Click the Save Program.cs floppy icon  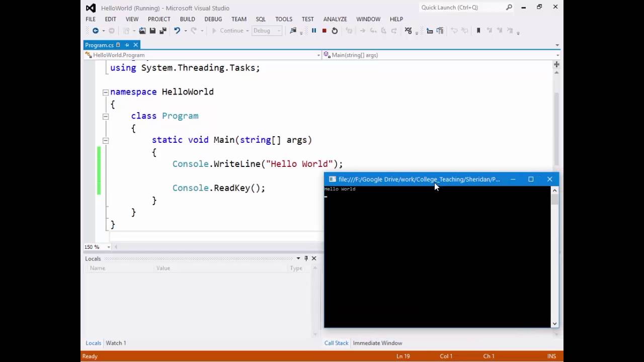(x=152, y=31)
